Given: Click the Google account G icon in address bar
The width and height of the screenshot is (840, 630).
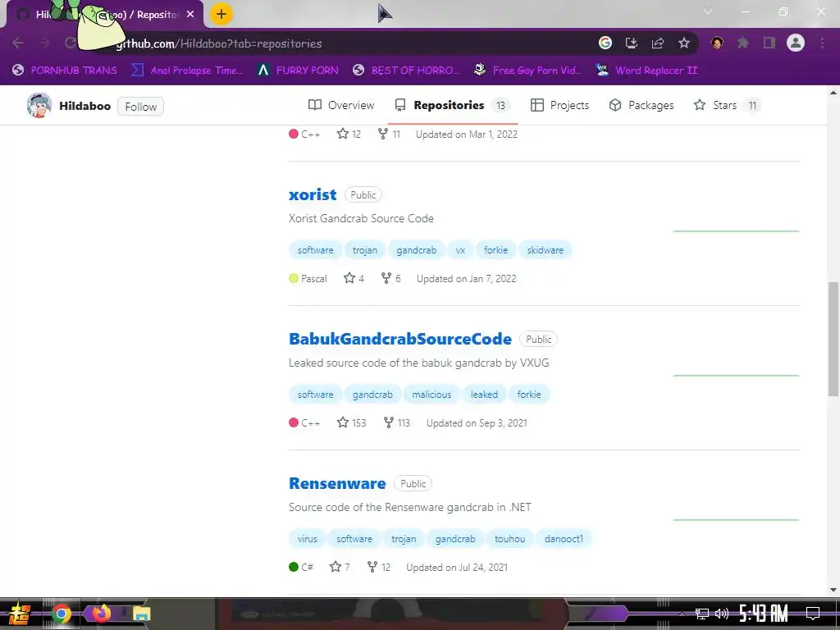Looking at the screenshot, I should coord(605,43).
